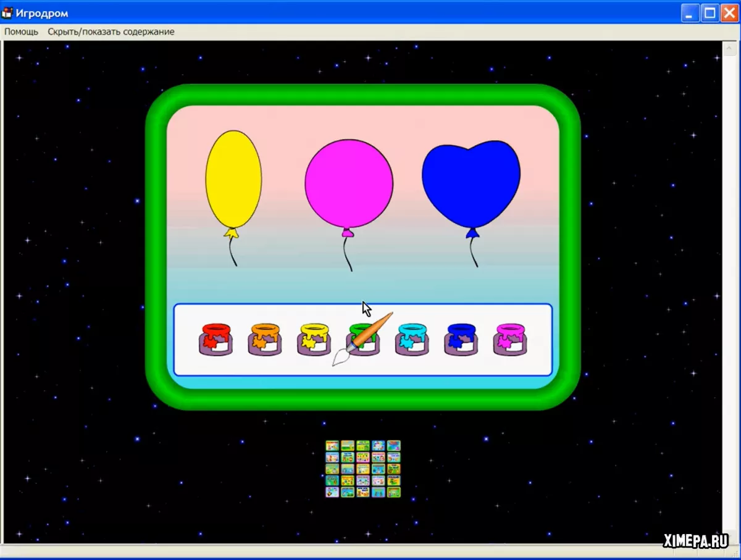Click the Игродром app icon in title bar

pyautogui.click(x=8, y=13)
